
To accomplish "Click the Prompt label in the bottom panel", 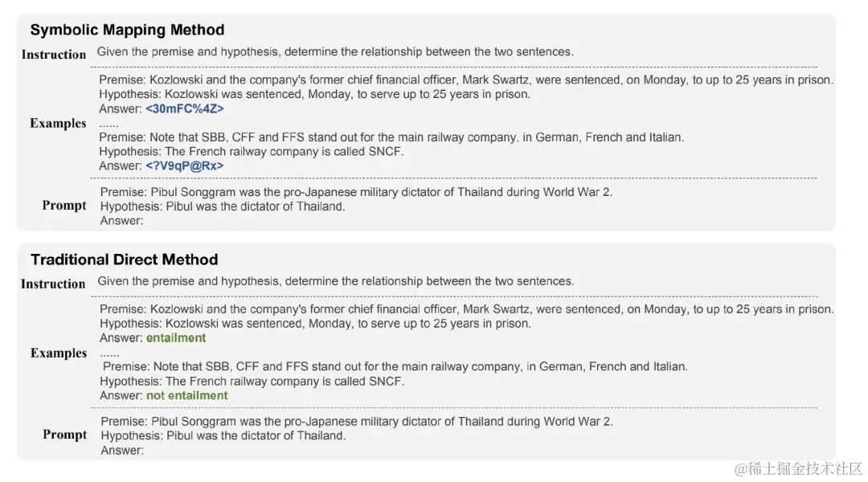I will click(x=65, y=434).
